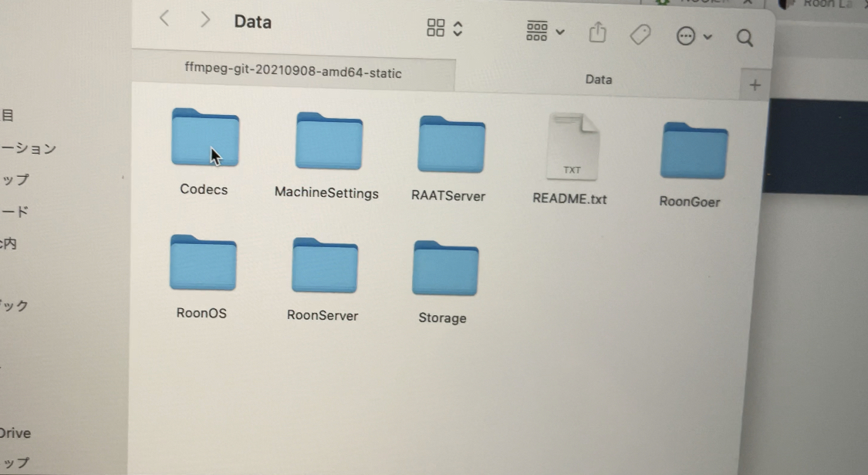Click the Share toolbar icon
868x475 pixels.
pos(597,33)
